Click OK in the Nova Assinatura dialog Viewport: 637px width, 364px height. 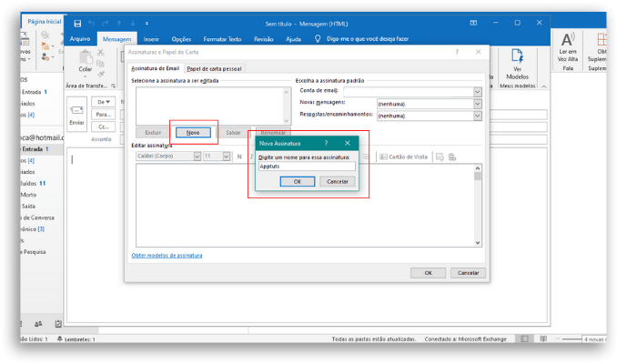click(x=298, y=182)
